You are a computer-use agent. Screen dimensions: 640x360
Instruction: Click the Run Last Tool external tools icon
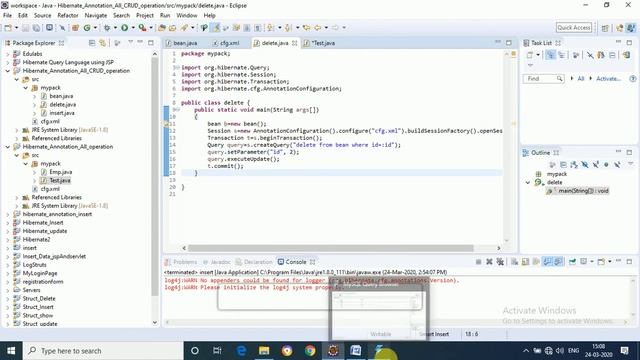[x=142, y=28]
